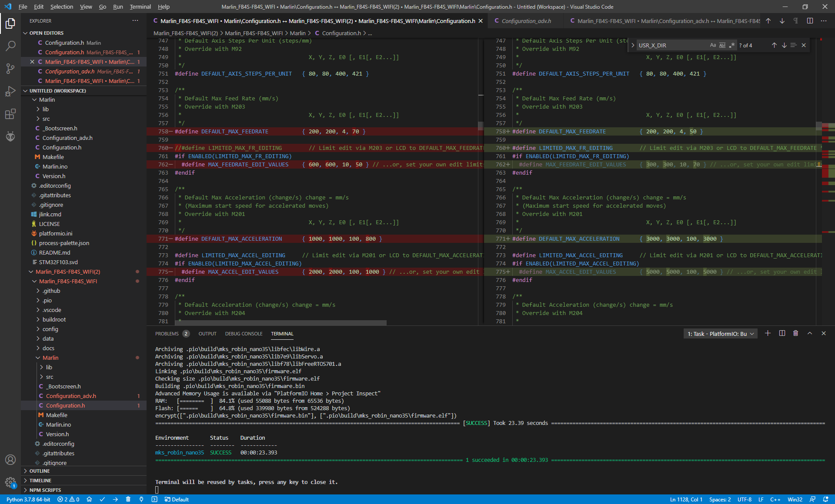Switch to the OUTPUT tab
This screenshot has height=504, width=835.
coord(207,334)
